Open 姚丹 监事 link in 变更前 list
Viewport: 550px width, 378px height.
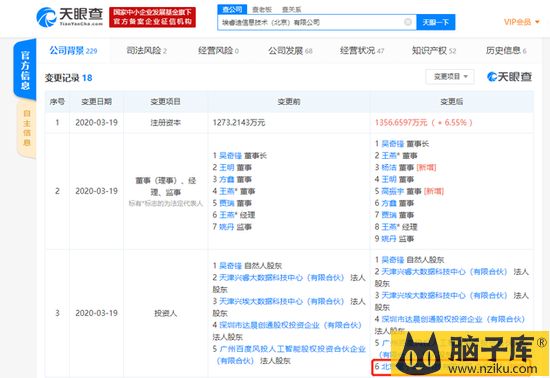pos(227,227)
